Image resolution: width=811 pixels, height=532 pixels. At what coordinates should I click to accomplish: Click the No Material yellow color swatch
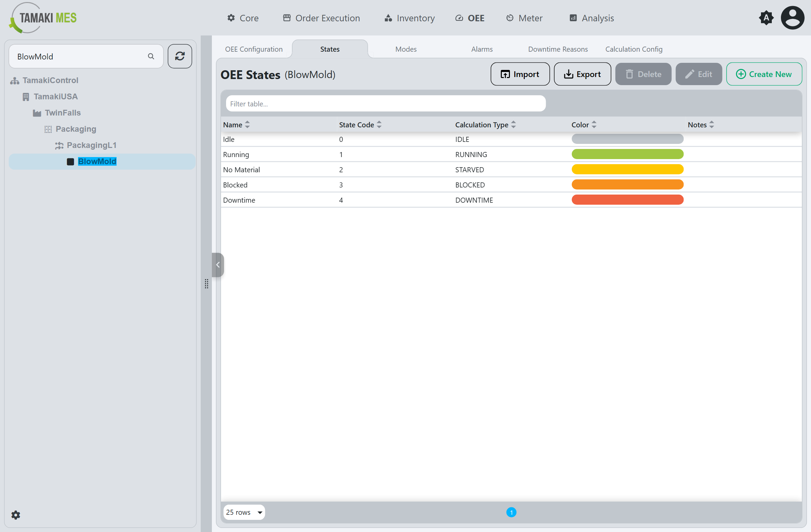[627, 169]
